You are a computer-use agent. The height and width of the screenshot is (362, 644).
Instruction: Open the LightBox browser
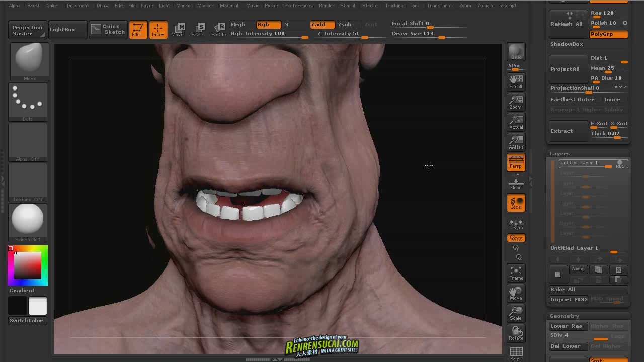coord(67,30)
